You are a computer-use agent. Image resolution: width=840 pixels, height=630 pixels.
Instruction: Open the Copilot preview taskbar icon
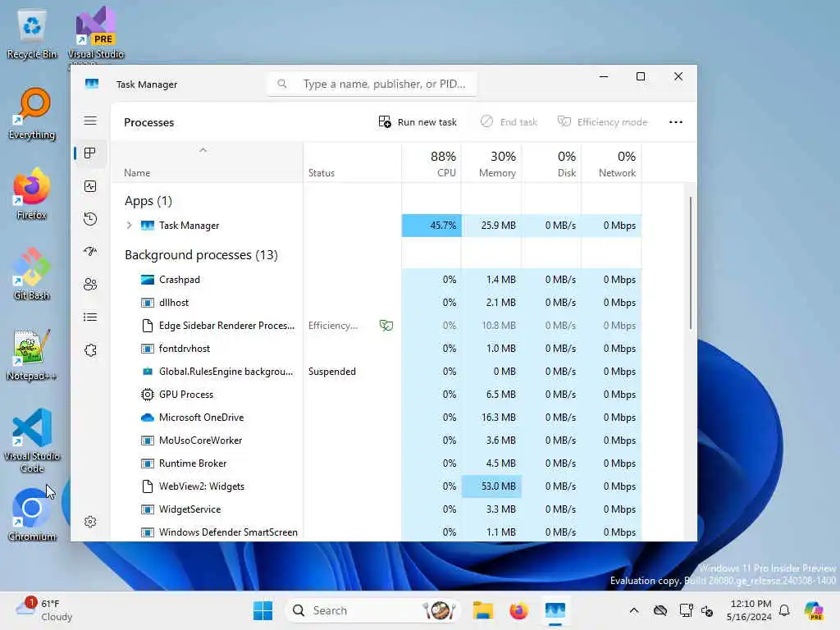[x=814, y=610]
